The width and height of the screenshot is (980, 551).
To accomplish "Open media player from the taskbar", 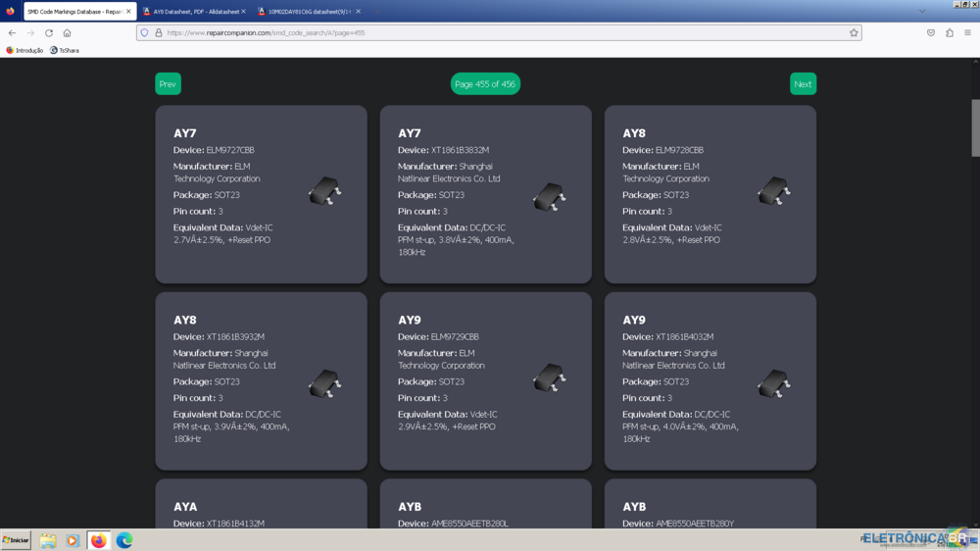I will coord(73,540).
